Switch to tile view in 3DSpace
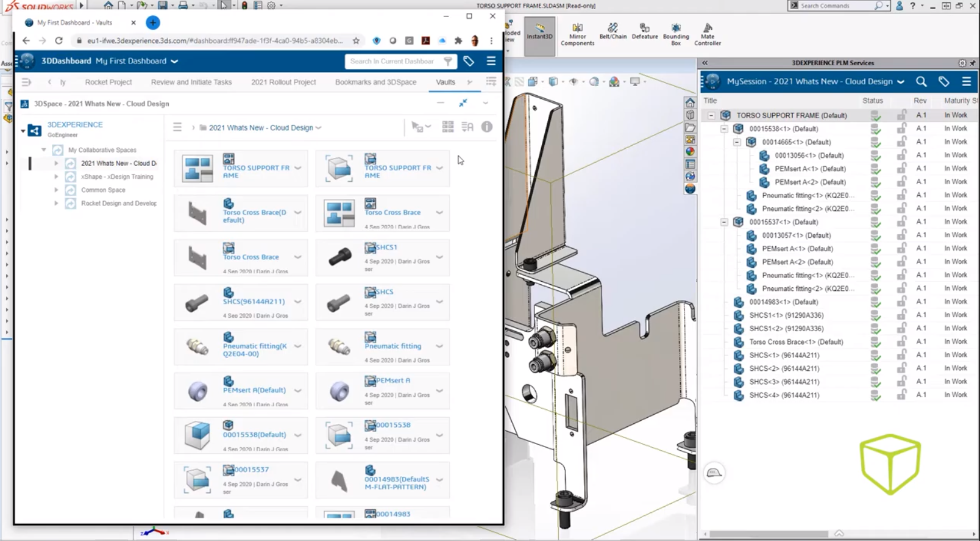The height and width of the screenshot is (541, 980). [448, 127]
